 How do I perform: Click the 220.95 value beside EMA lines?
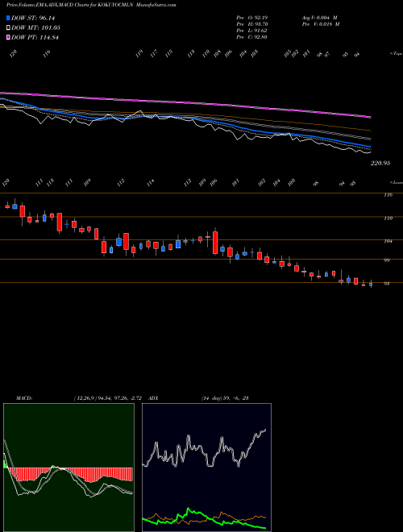(x=380, y=163)
